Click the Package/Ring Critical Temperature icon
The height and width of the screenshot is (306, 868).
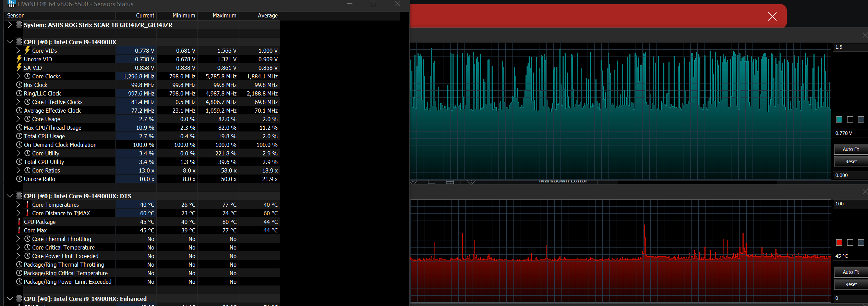[x=19, y=273]
